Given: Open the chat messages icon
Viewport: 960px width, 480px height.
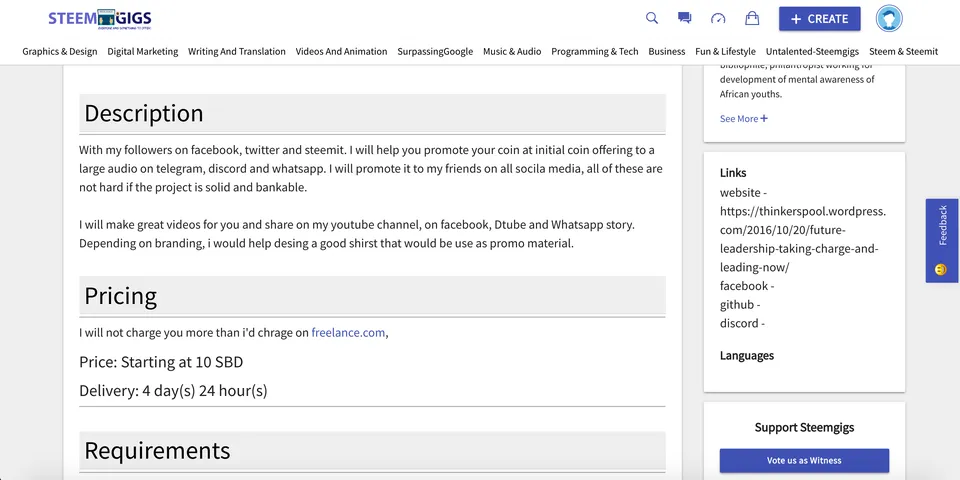Looking at the screenshot, I should (x=684, y=18).
